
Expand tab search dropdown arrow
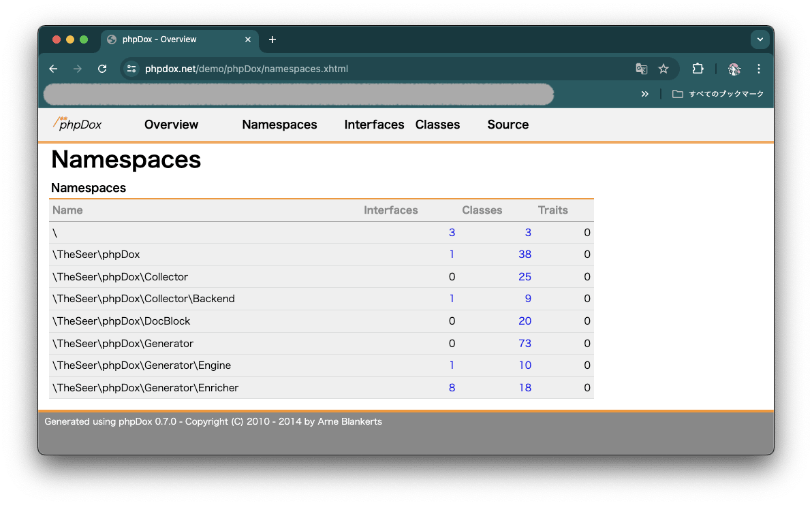coord(760,39)
